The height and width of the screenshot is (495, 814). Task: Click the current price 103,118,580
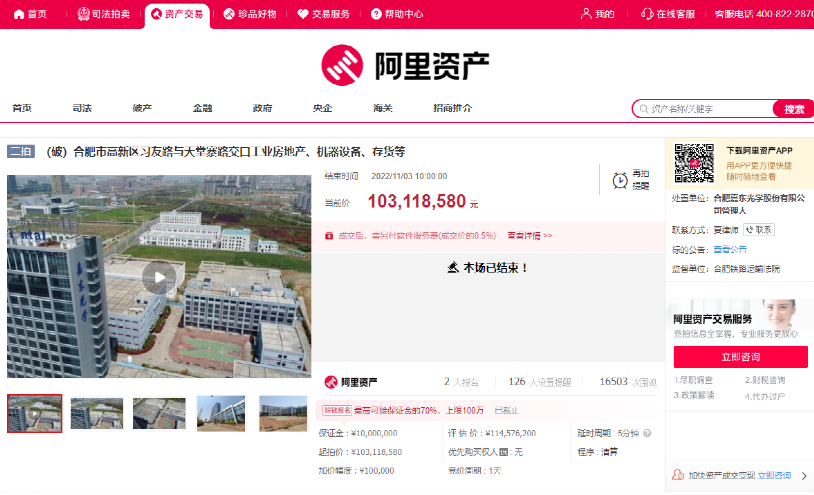[417, 201]
